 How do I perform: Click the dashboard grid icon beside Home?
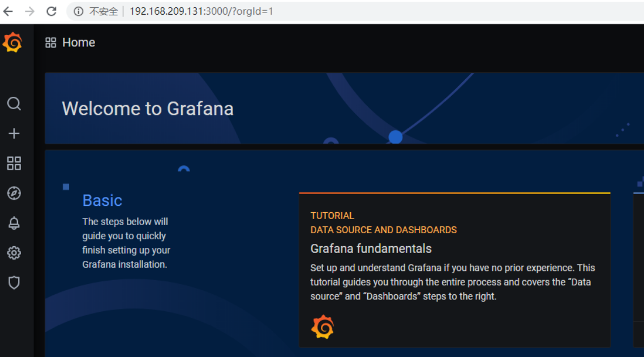pyautogui.click(x=50, y=43)
